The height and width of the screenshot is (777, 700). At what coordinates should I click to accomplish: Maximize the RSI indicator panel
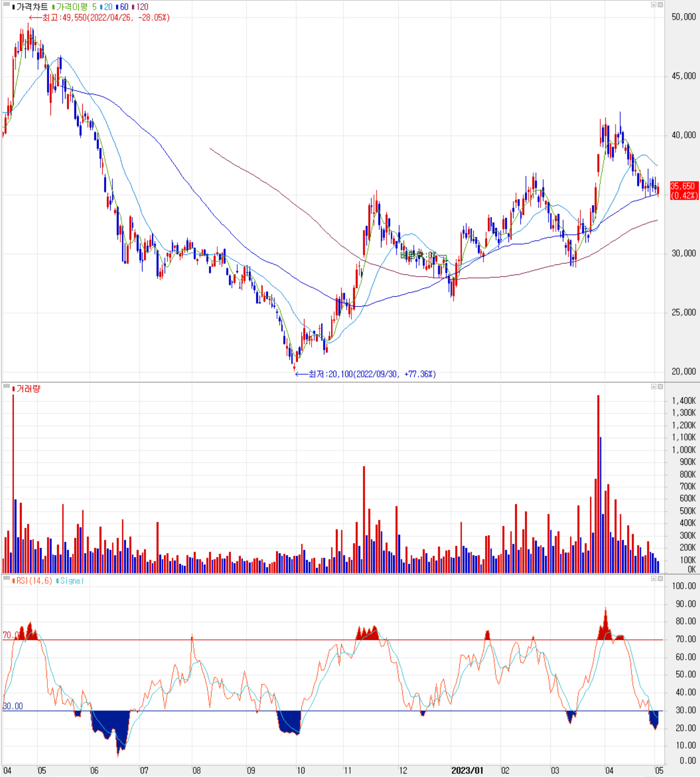[654, 578]
